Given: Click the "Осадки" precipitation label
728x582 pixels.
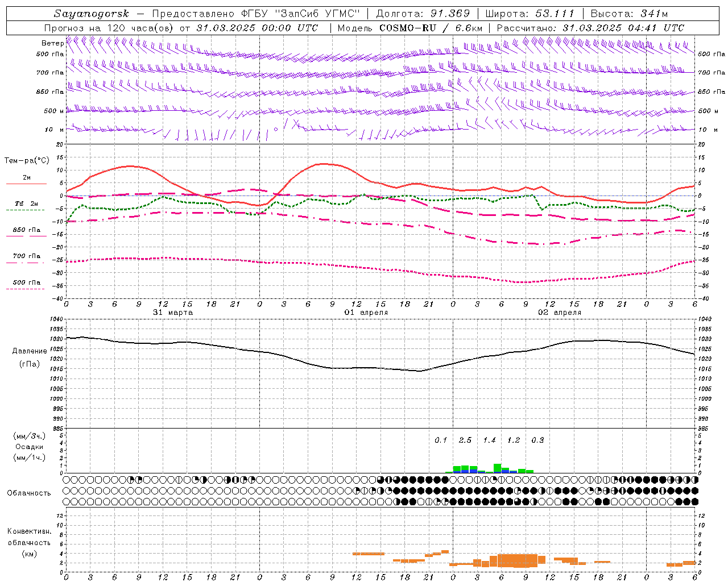Looking at the screenshot, I should (30, 447).
